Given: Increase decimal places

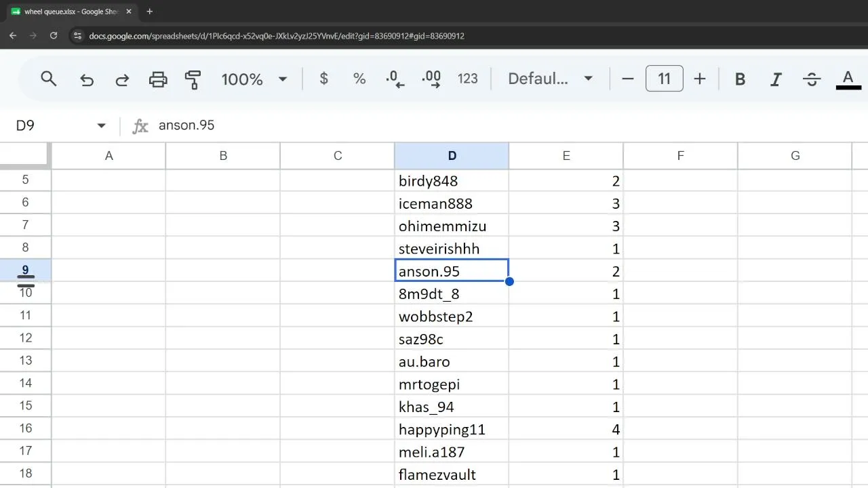Looking at the screenshot, I should pos(431,79).
